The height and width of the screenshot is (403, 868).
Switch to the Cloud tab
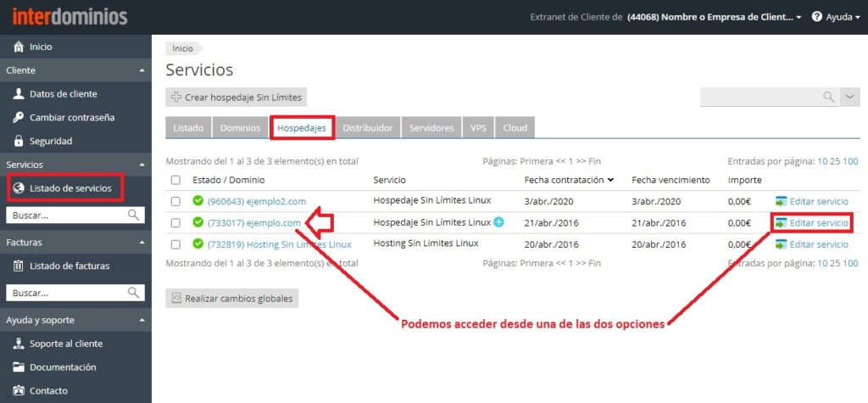tap(515, 127)
